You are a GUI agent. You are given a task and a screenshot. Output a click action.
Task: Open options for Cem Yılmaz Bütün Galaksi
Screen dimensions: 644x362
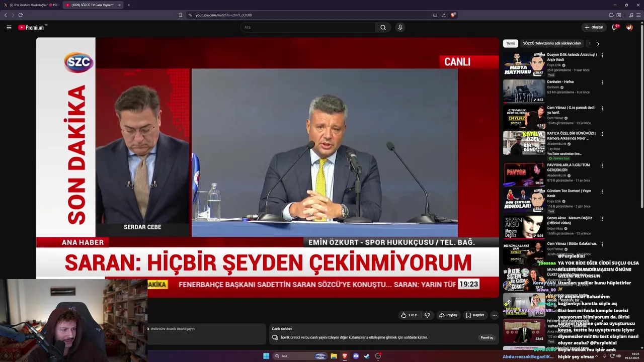602,244
